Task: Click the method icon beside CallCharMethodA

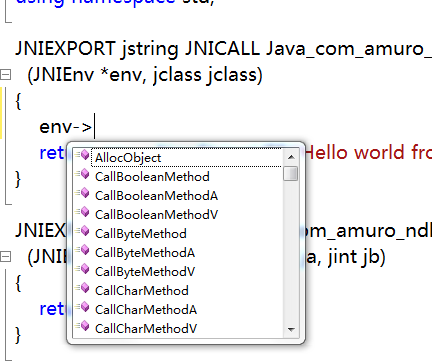Action: 83,307
